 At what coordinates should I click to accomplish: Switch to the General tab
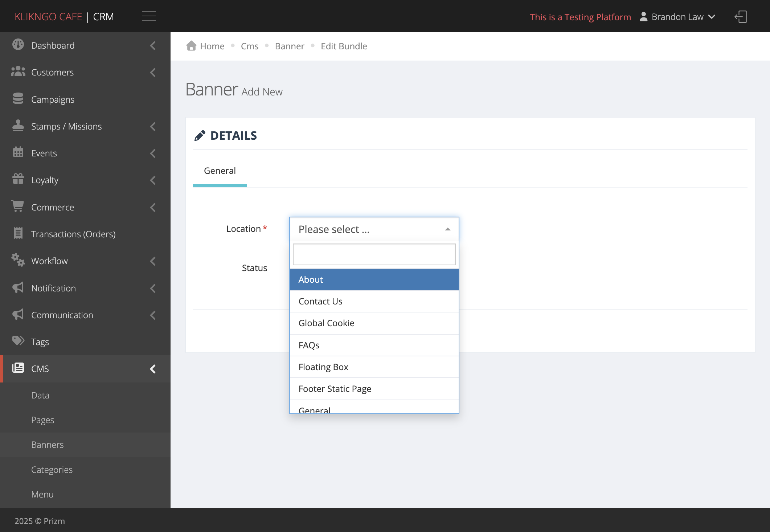tap(220, 171)
